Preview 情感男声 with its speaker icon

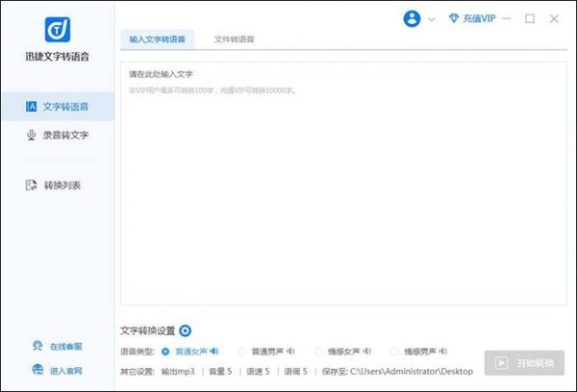443,351
